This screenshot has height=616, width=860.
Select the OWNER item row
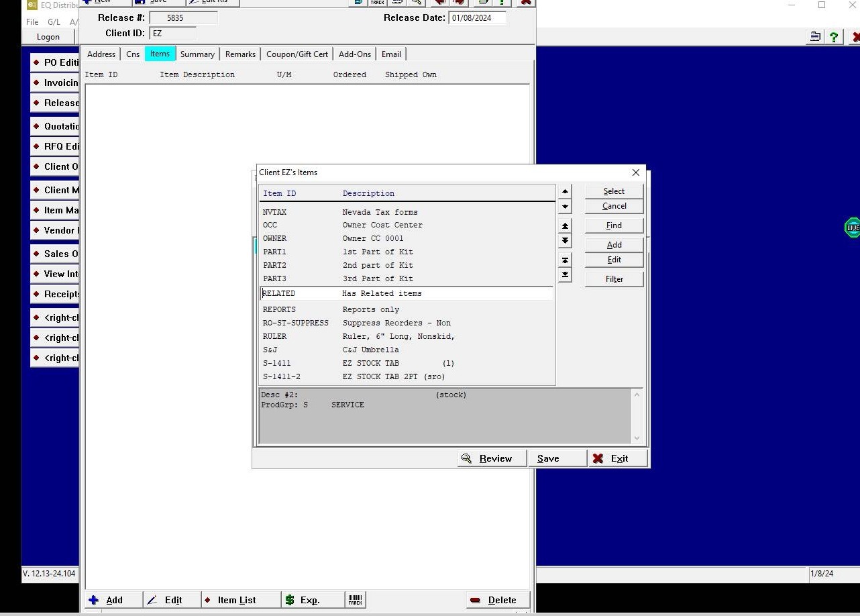[407, 238]
